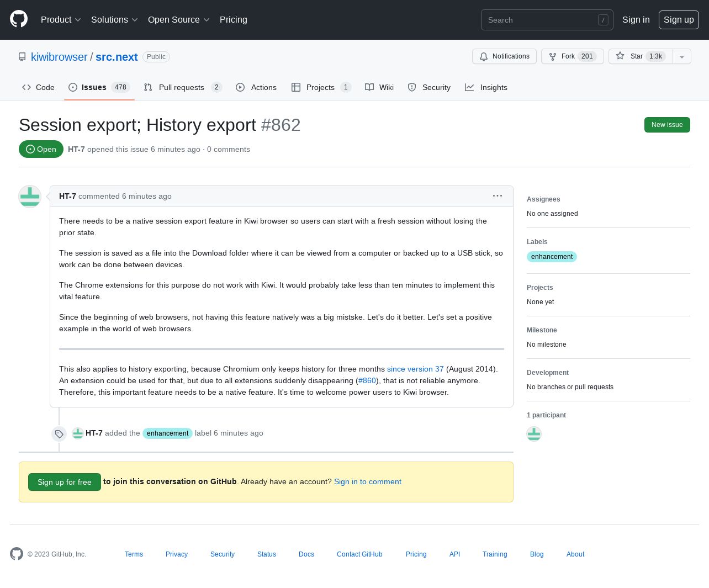Star the src.next repository
Image resolution: width=709 pixels, height=588 pixels.
coord(640,56)
